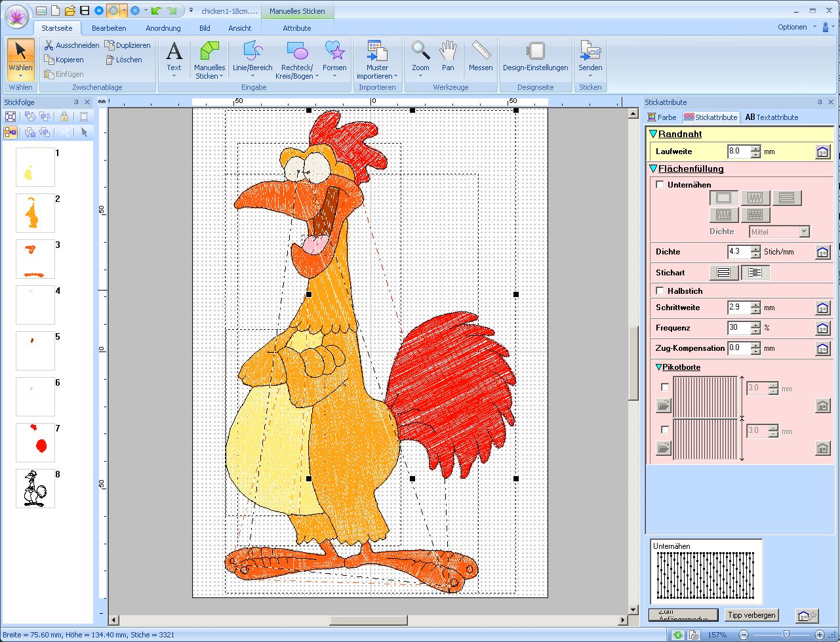This screenshot has height=642, width=840.
Task: Click Kopieren in the Zwischenablage group
Action: pyautogui.click(x=64, y=60)
